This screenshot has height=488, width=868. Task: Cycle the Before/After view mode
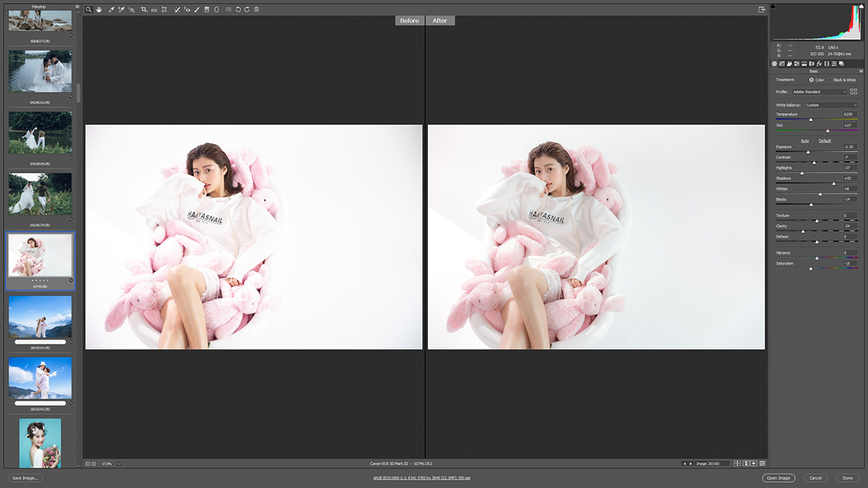pos(737,464)
